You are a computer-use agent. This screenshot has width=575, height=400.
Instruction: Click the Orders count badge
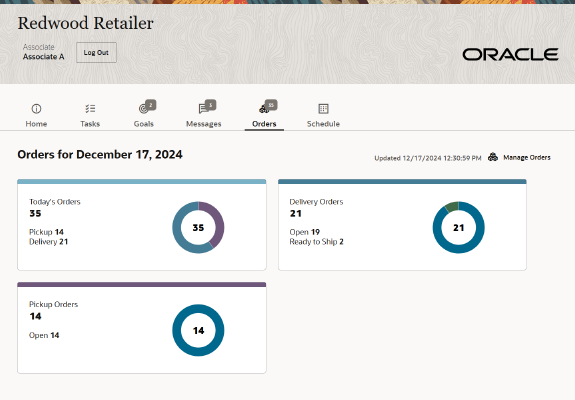[271, 105]
